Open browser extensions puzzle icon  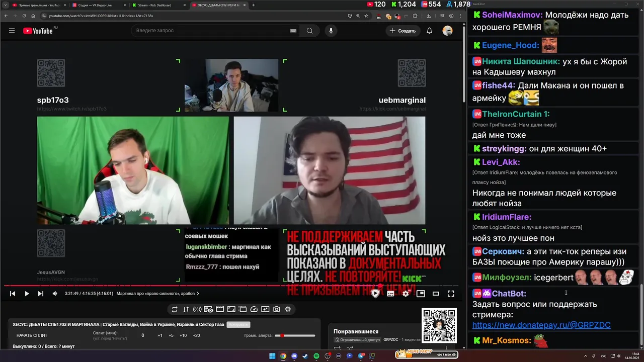(415, 16)
